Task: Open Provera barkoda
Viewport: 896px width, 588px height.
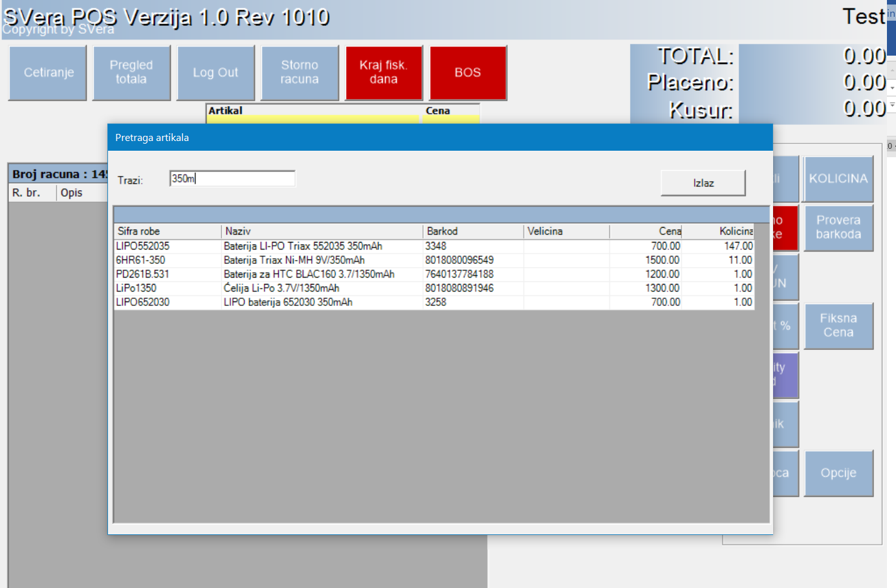Action: click(838, 228)
